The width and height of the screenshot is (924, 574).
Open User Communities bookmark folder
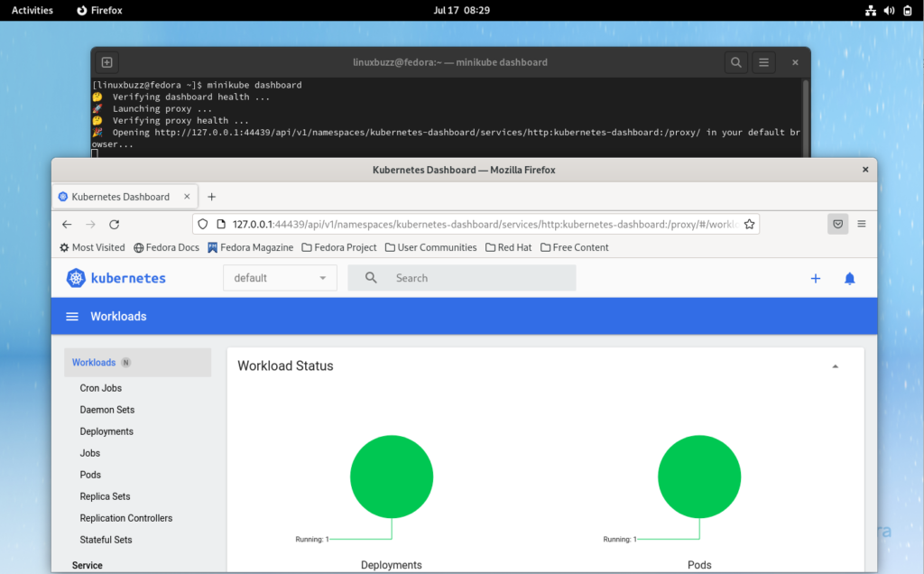click(430, 247)
